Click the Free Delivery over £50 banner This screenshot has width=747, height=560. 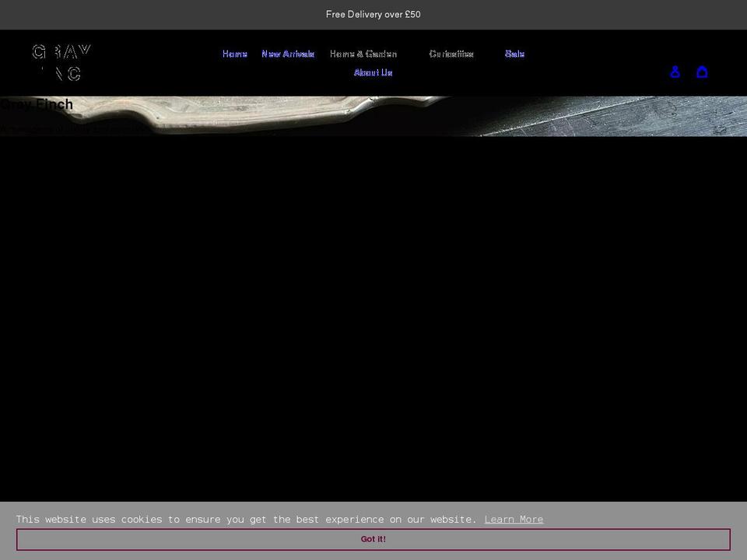[x=373, y=14]
